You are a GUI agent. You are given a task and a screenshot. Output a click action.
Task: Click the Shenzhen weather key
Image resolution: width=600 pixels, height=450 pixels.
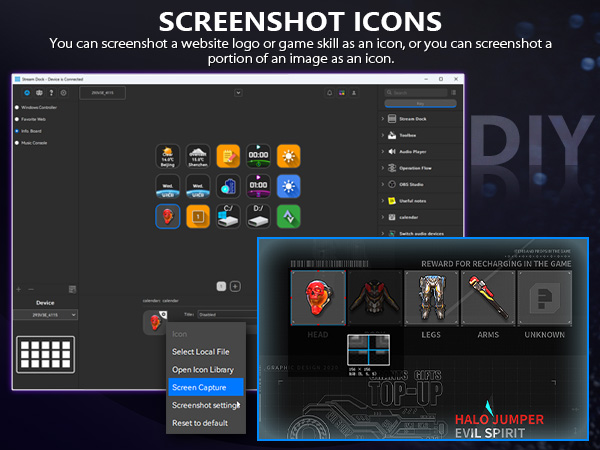coord(198,156)
